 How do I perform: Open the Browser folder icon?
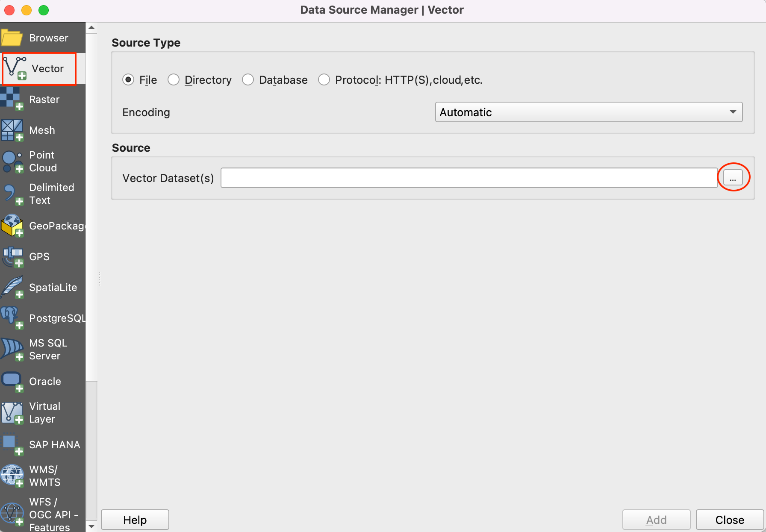12,38
